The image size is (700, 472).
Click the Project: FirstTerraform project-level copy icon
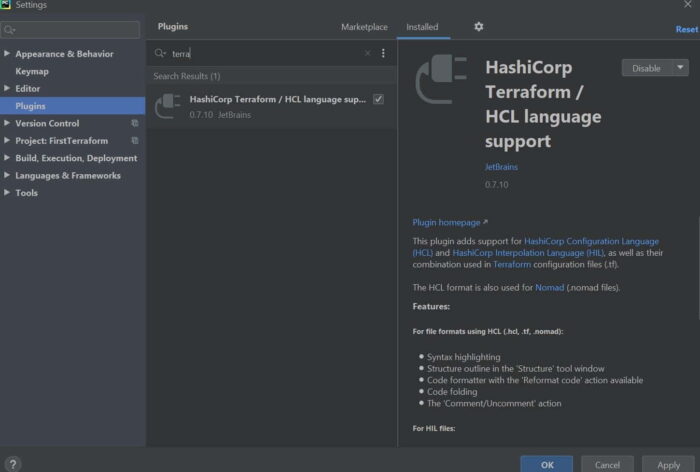coord(135,141)
